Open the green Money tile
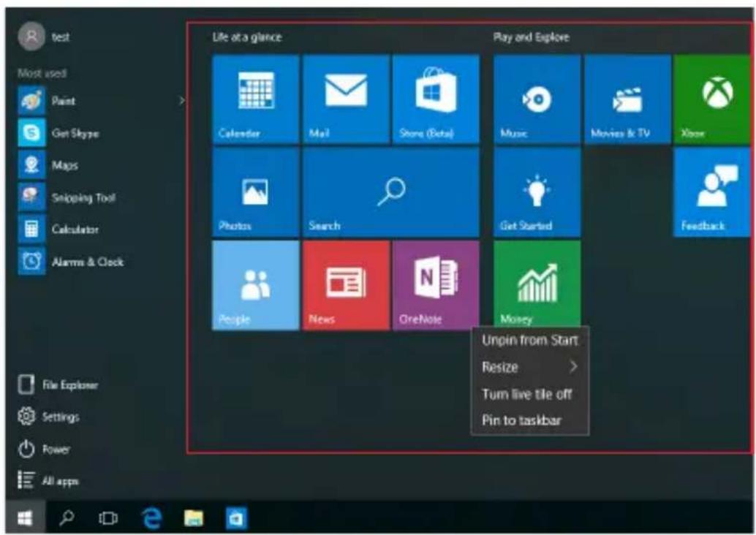This screenshot has width=756, height=535. click(537, 284)
